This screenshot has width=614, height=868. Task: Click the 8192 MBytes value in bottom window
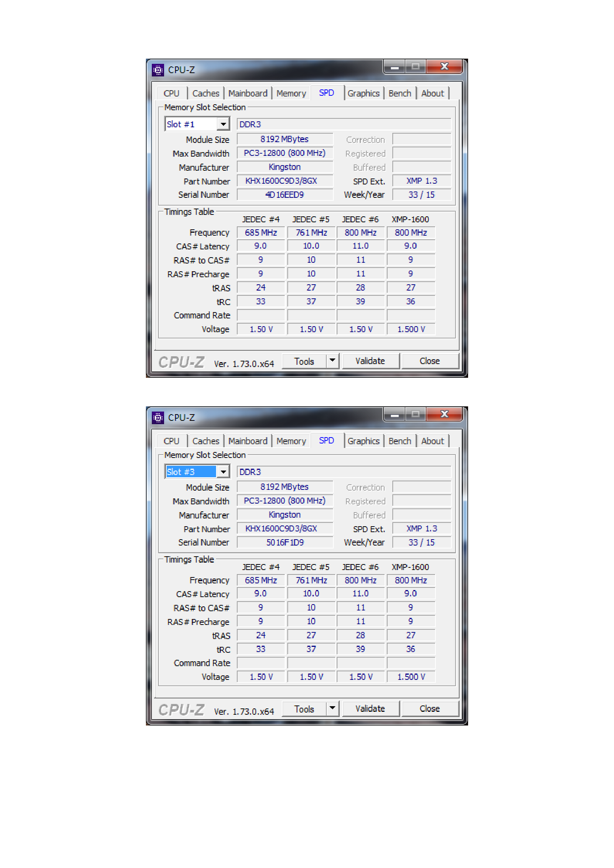[285, 487]
